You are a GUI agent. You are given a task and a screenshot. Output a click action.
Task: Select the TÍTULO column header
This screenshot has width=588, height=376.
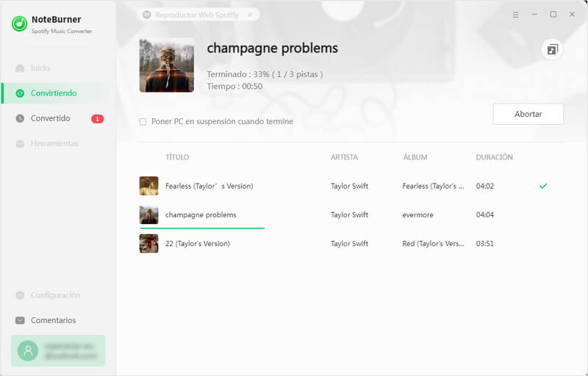177,157
